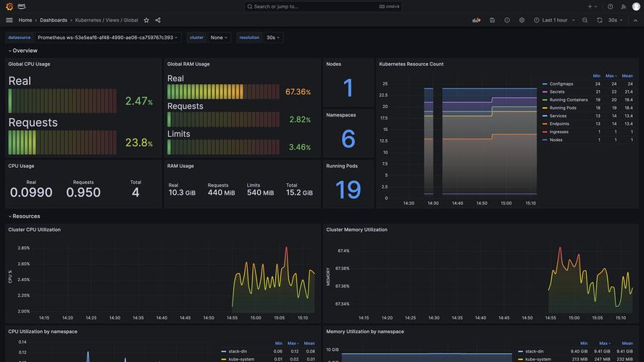Collapse the Resources row
Image resolution: width=644 pixels, height=362 pixels.
click(x=24, y=216)
